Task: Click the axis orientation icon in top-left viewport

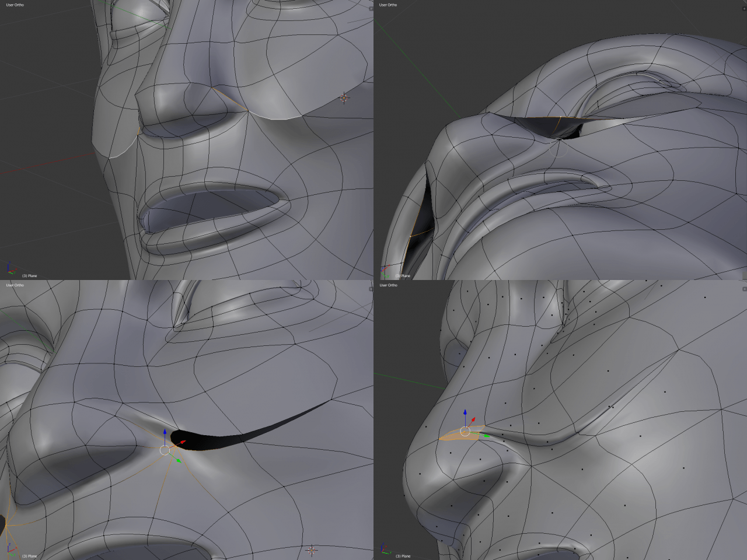Action: pyautogui.click(x=12, y=269)
